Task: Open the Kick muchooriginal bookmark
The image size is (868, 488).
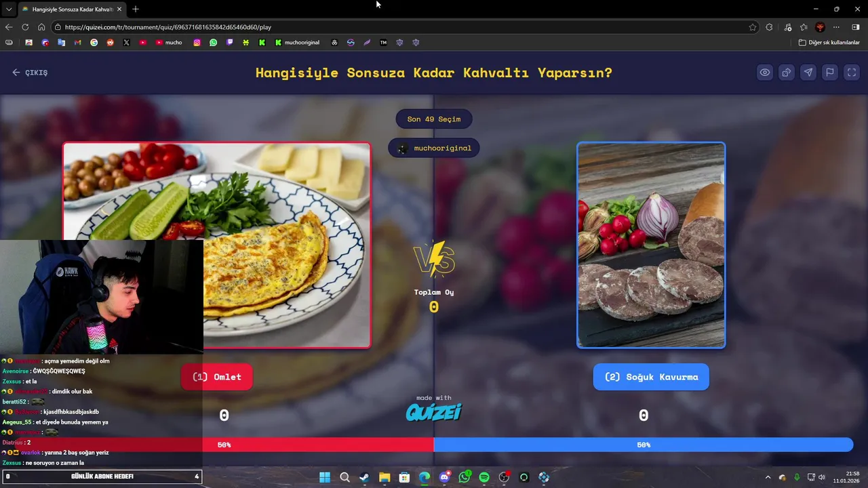Action: (297, 42)
